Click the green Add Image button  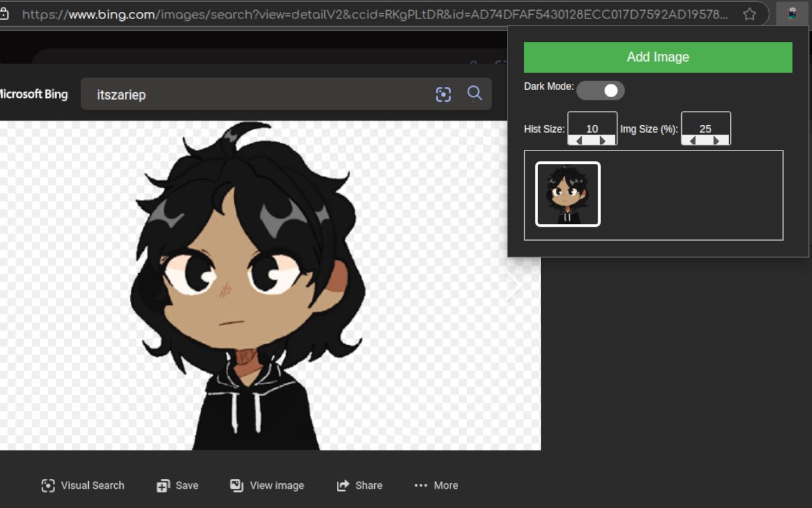pos(658,57)
